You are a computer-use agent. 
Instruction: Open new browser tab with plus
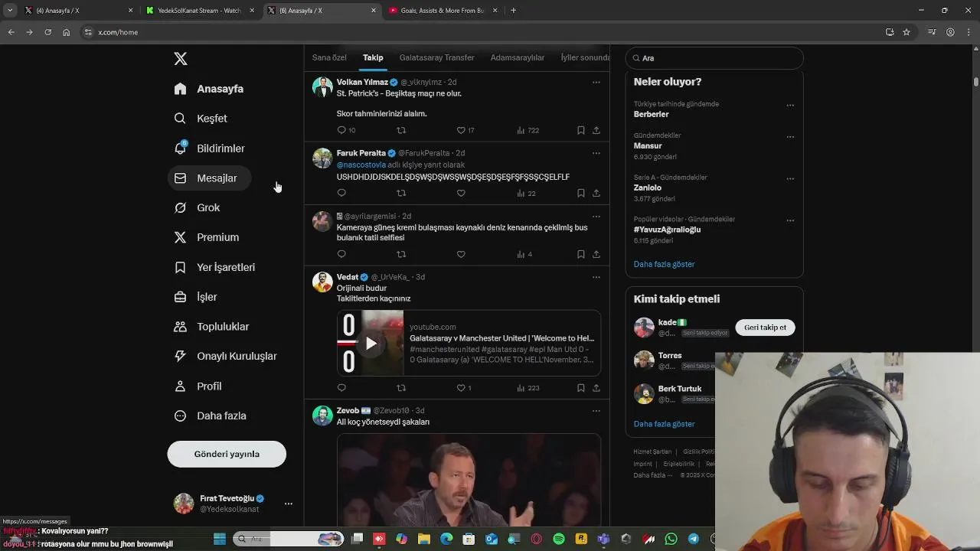[x=513, y=11]
